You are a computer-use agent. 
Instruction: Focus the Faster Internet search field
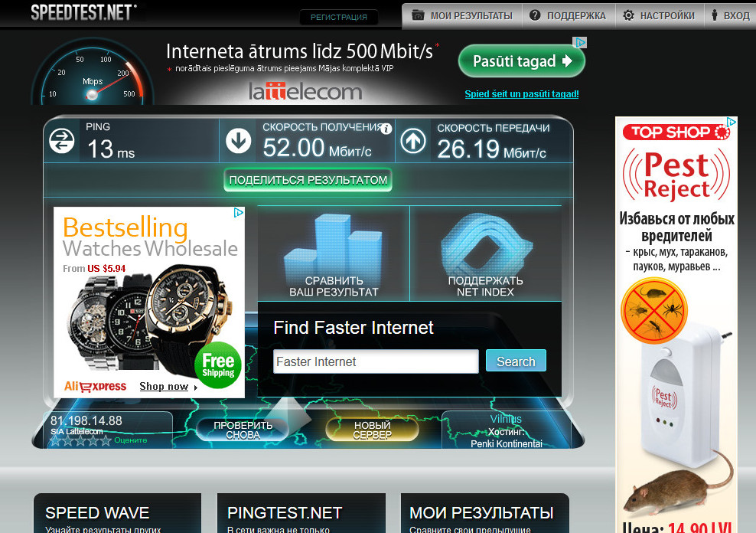pyautogui.click(x=376, y=361)
